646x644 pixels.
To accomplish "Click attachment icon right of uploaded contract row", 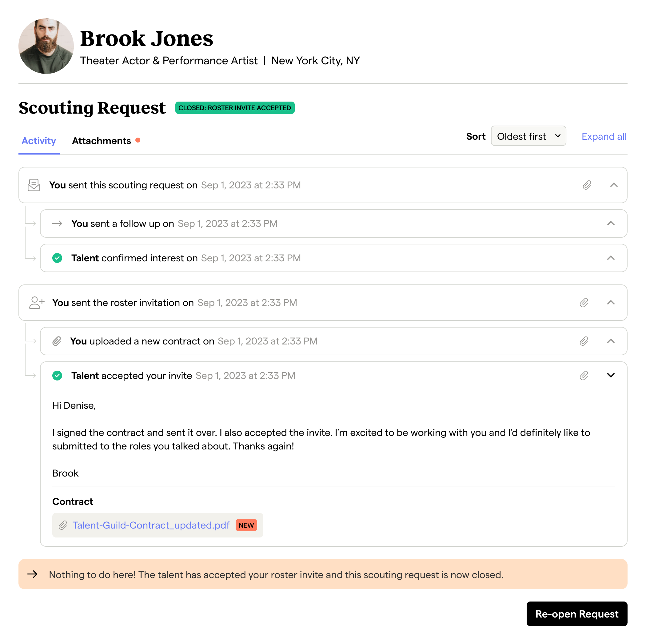I will click(x=584, y=341).
